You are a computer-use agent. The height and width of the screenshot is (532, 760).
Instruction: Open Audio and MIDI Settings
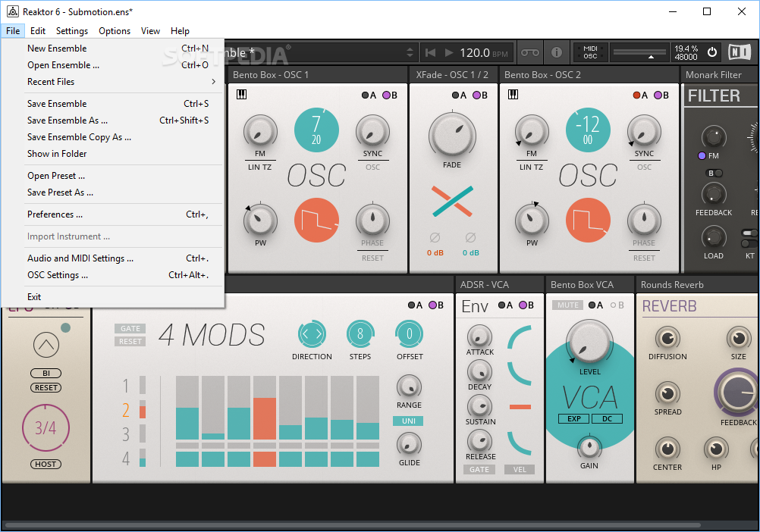click(113, 258)
